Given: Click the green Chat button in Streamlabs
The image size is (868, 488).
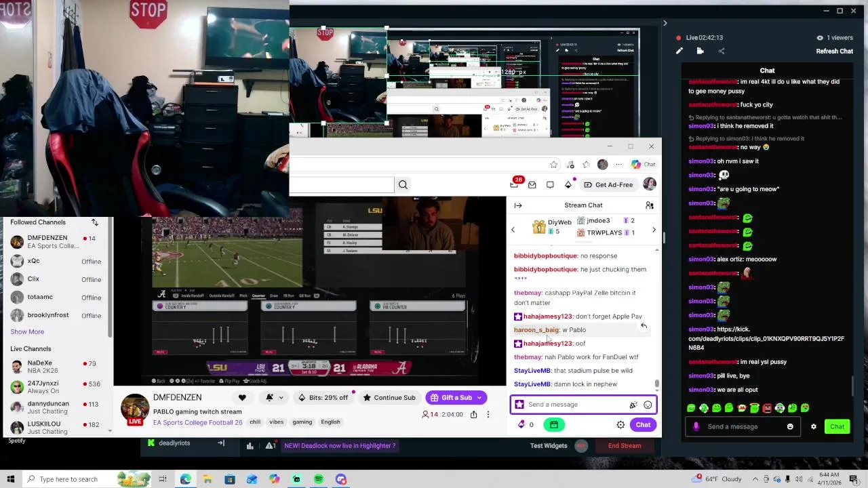Looking at the screenshot, I should (x=837, y=426).
